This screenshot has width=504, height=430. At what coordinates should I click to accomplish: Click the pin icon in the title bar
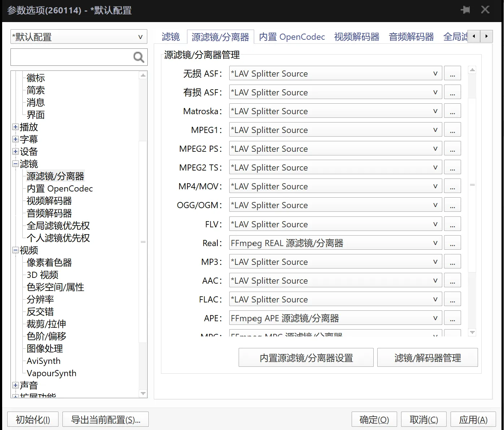point(465,10)
